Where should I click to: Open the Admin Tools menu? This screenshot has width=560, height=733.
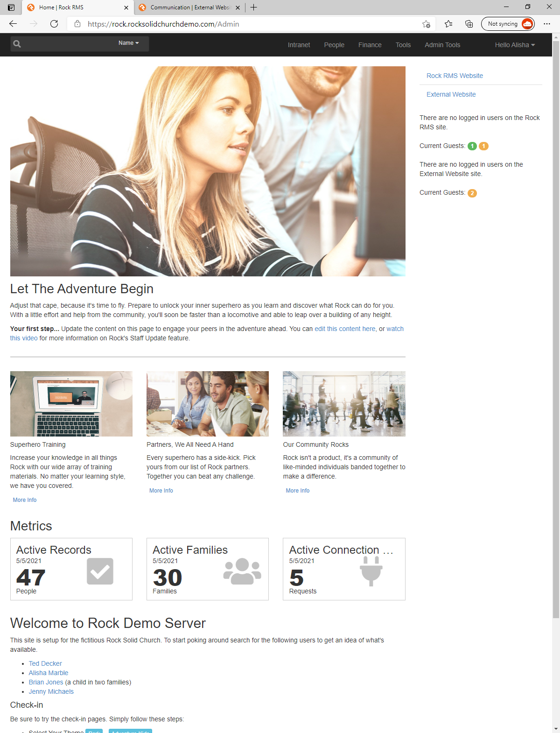pyautogui.click(x=442, y=45)
